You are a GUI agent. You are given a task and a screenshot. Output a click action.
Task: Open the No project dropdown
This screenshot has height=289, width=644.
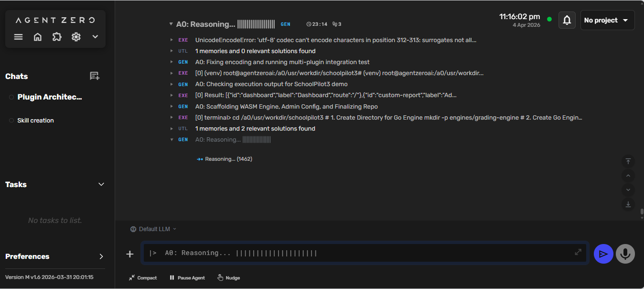click(607, 20)
